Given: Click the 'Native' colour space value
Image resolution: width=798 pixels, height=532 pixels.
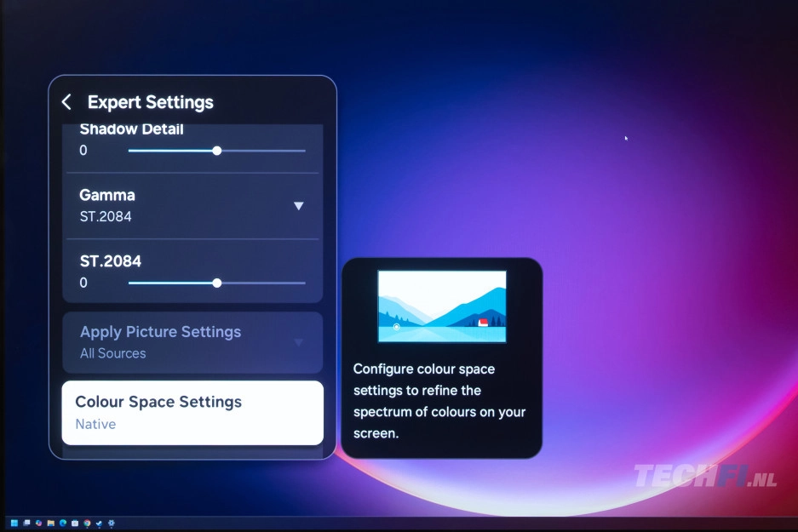Looking at the screenshot, I should tap(95, 424).
